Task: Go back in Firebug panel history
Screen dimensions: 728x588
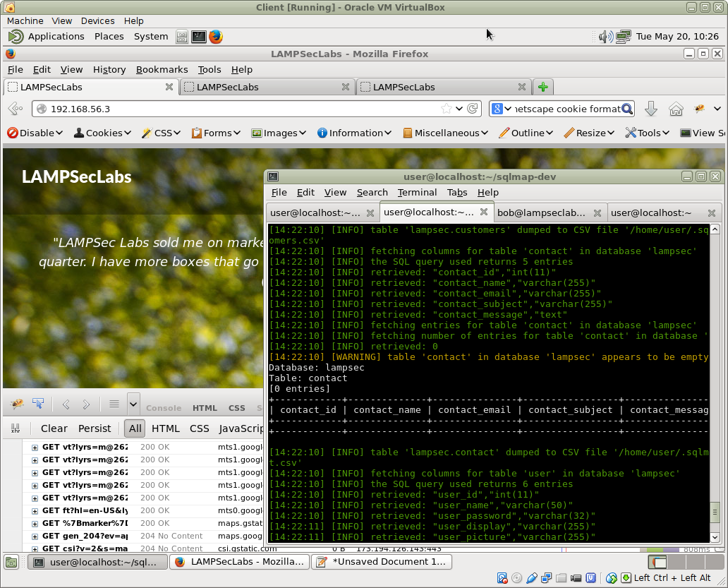Action: (66, 404)
